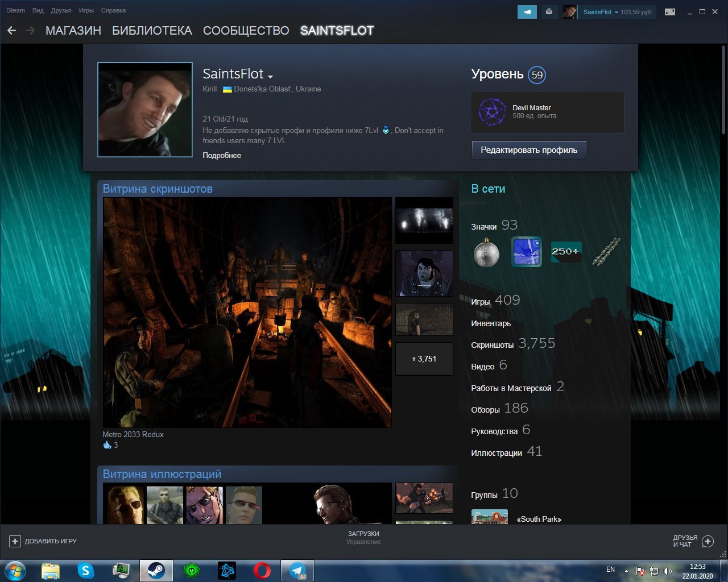The width and height of the screenshot is (728, 582).
Task: Click the 250+ games badge icon
Action: coord(566,252)
